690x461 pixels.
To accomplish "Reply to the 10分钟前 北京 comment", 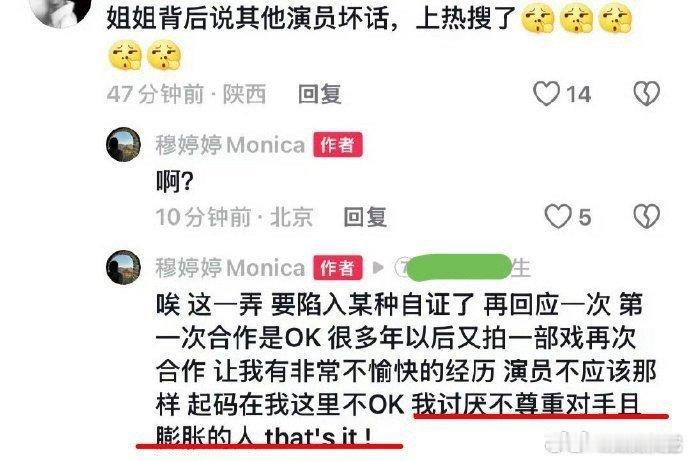I will click(365, 217).
